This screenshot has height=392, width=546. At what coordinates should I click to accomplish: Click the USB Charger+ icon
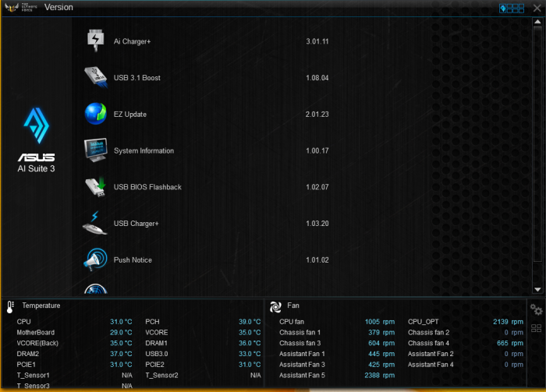click(94, 223)
